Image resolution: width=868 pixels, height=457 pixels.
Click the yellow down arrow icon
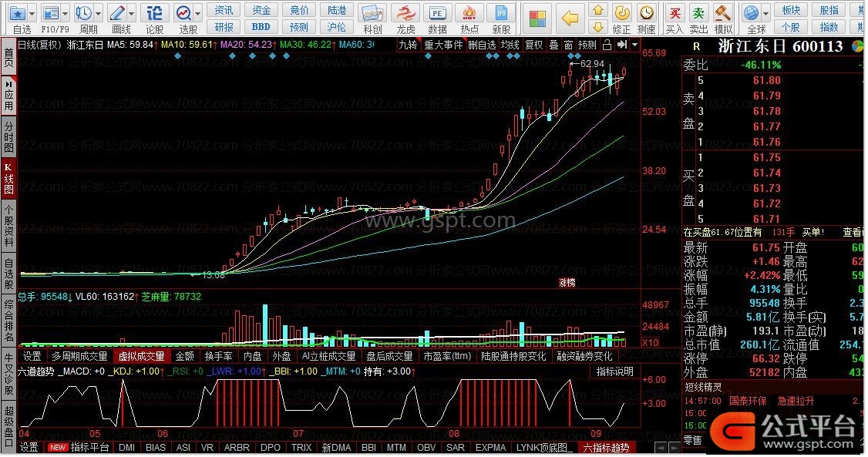pyautogui.click(x=598, y=26)
